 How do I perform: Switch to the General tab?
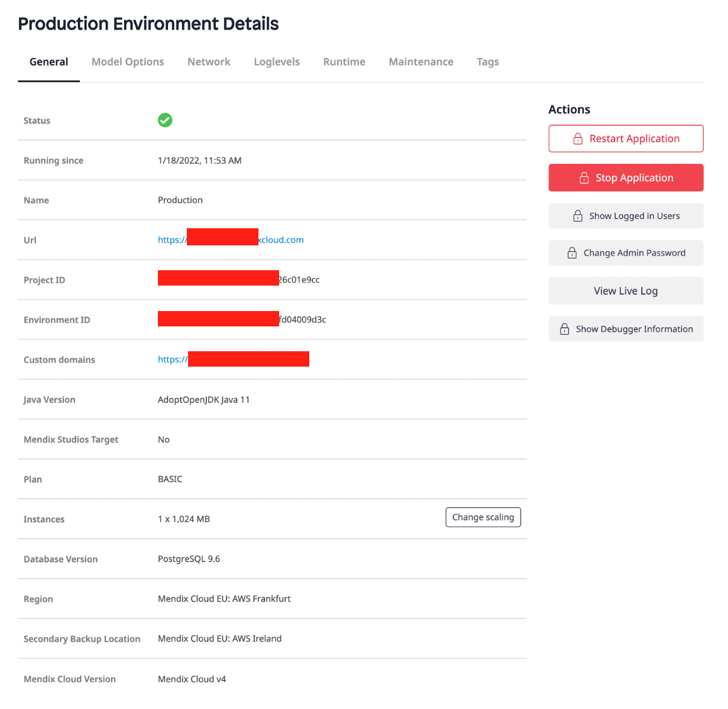48,61
